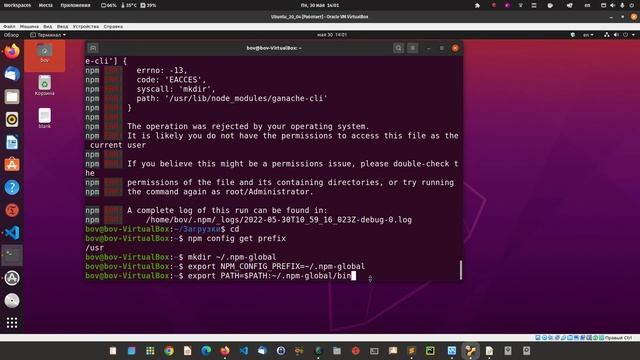This screenshot has height=360, width=640.
Task: Open the blank file on desktop
Action: click(x=44, y=118)
